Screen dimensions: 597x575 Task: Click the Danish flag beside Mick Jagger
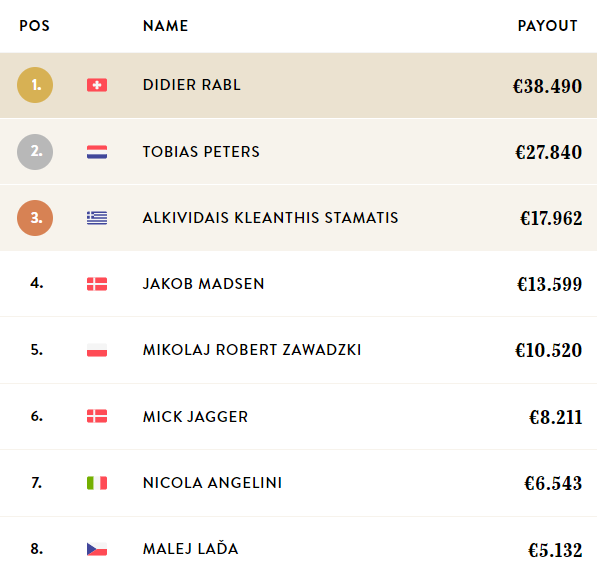click(x=97, y=416)
